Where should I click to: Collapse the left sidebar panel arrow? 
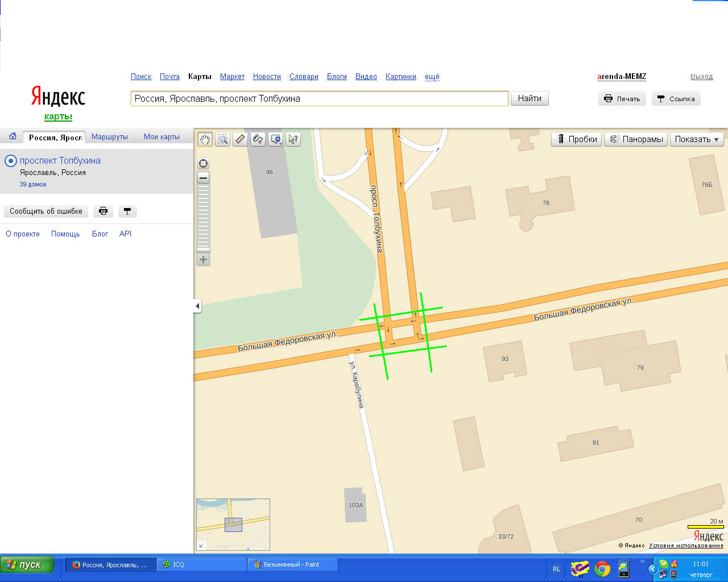(x=197, y=306)
